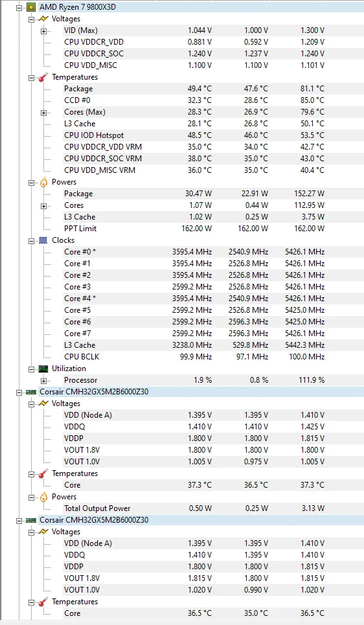Click the thermometer icon above the 36.5 °C Core row
This screenshot has height=625, width=364.
click(43, 602)
